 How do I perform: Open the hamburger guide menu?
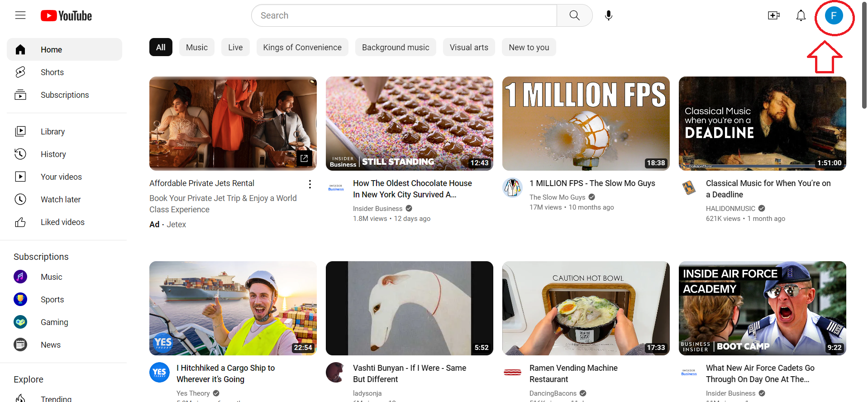(x=20, y=15)
